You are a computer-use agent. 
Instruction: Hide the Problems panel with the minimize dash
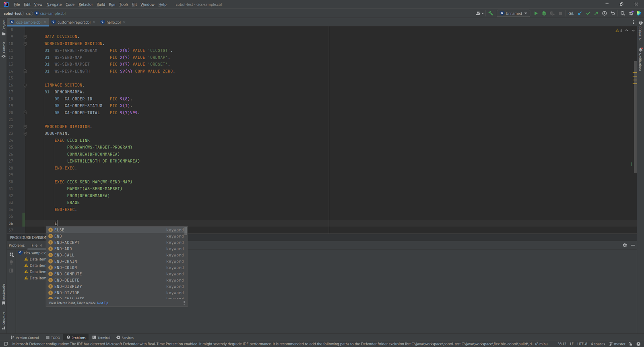(633, 245)
